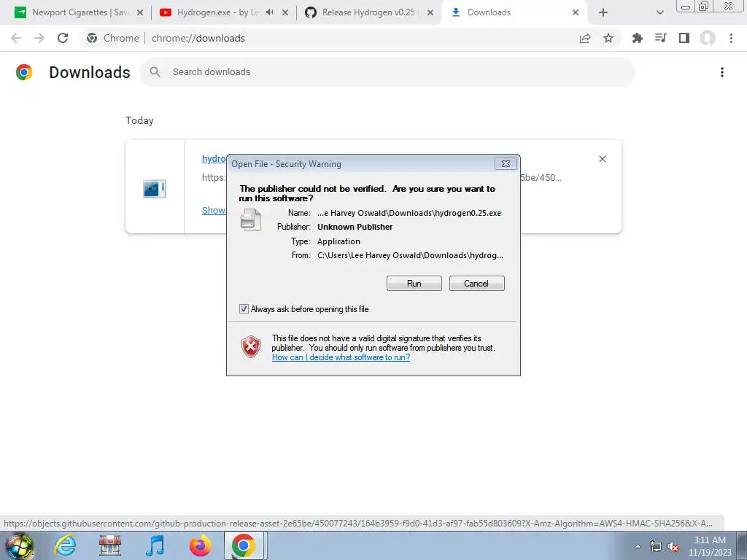Share this page icon in address bar
This screenshot has width=747, height=560.
(585, 38)
